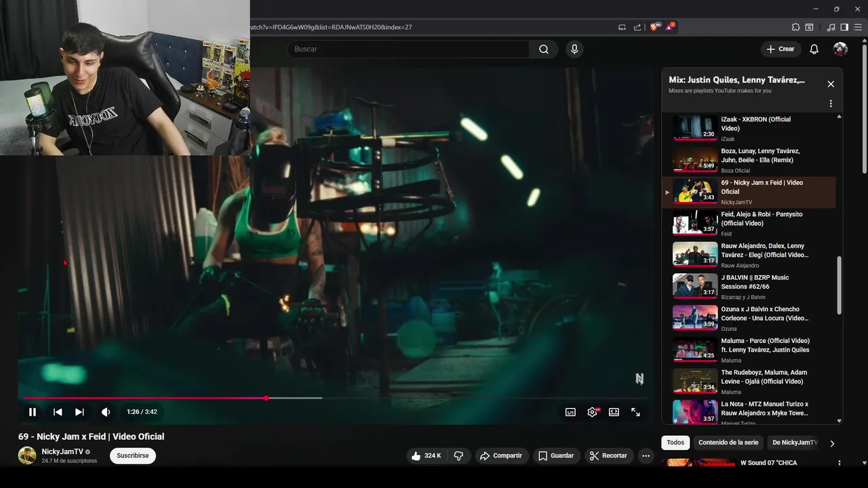This screenshot has width=868, height=488.
Task: Open the browser tab search icon
Action: (x=809, y=27)
